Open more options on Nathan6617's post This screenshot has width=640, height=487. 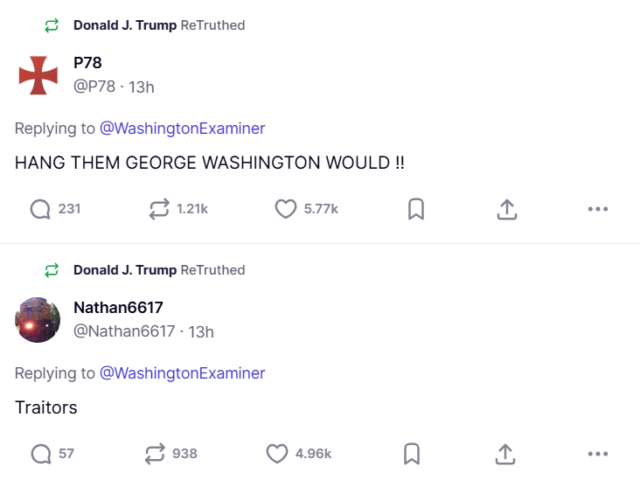[x=598, y=454]
